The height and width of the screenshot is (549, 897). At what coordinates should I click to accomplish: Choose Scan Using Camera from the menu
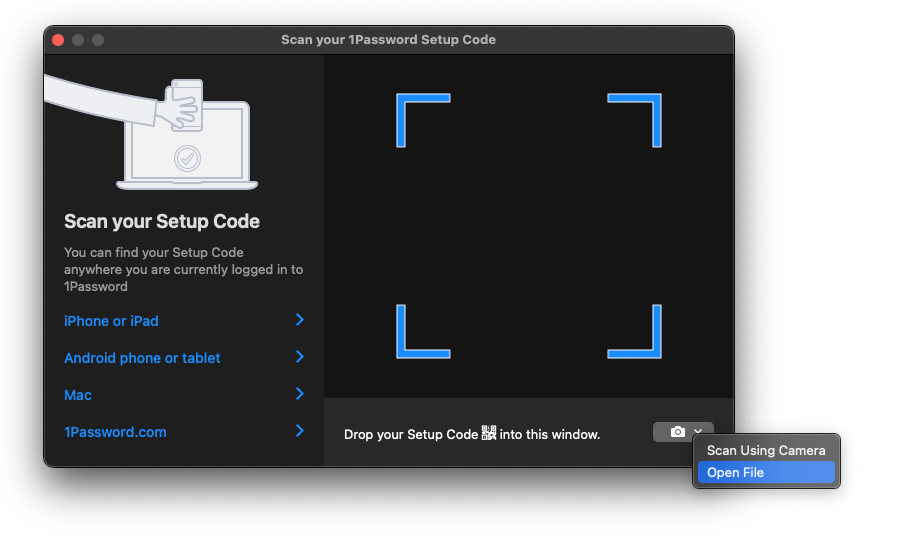pos(766,451)
